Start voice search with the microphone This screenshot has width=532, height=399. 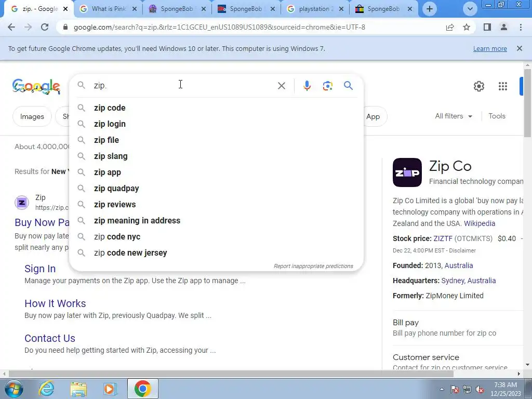[307, 86]
